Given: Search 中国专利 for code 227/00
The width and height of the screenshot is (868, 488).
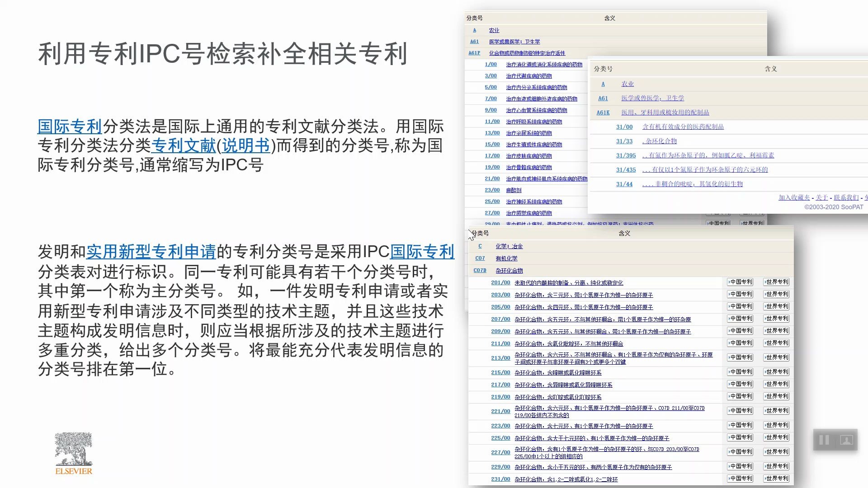Looking at the screenshot, I should click(x=740, y=452).
